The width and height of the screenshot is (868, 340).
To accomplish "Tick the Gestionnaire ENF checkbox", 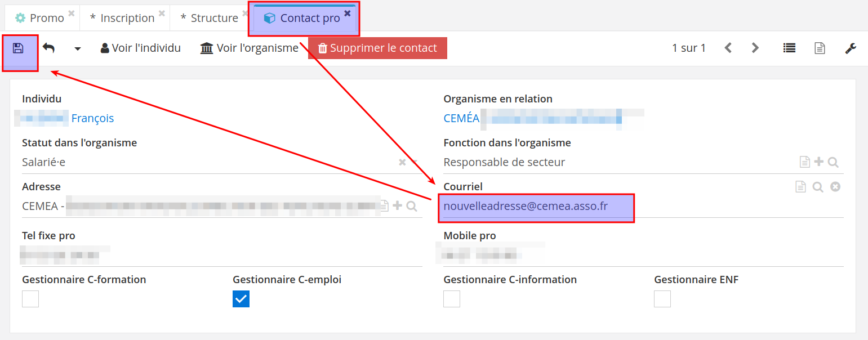I will pyautogui.click(x=662, y=299).
